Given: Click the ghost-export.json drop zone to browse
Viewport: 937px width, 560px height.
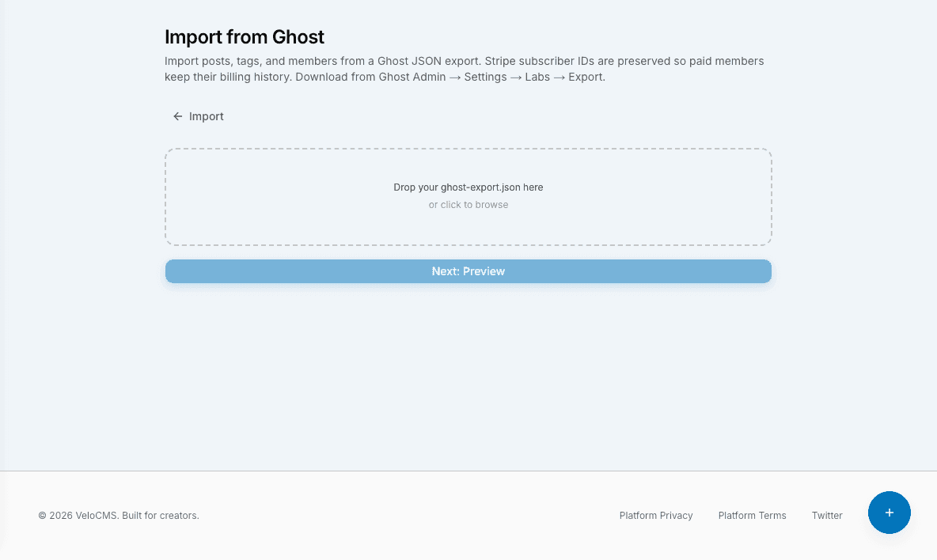Looking at the screenshot, I should pos(468,197).
